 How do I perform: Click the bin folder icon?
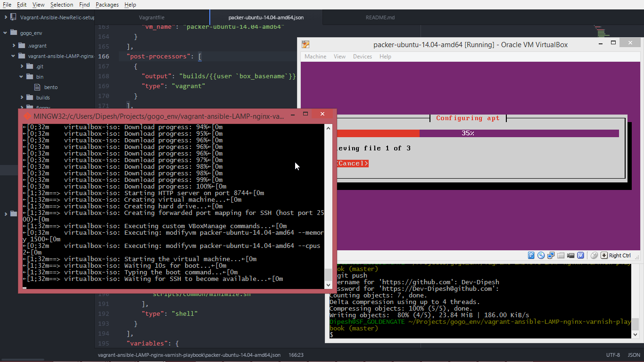pos(30,77)
